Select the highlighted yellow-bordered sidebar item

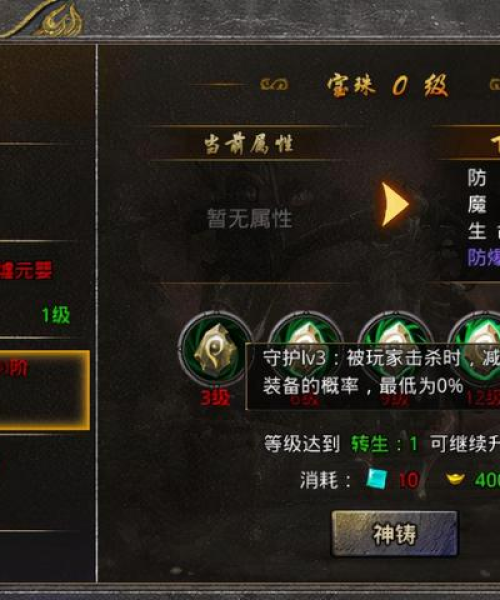(44, 390)
